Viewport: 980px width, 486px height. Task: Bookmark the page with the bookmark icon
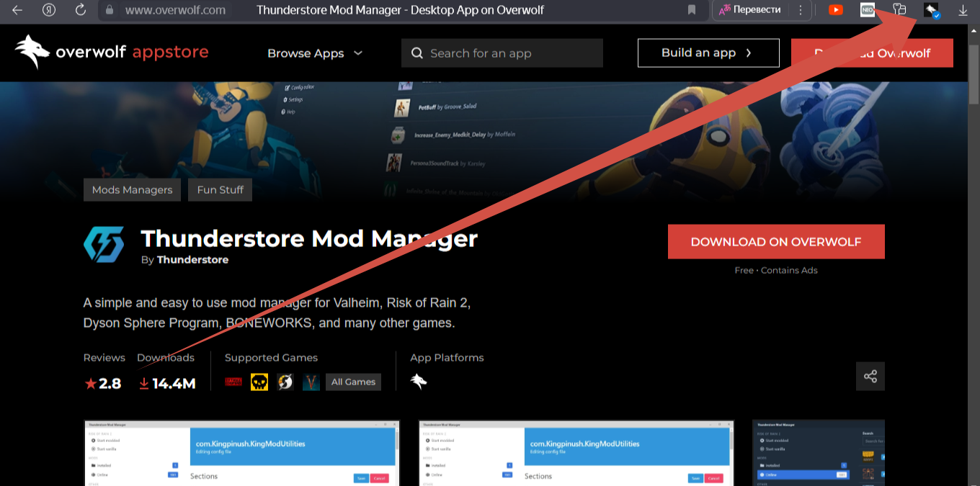tap(692, 10)
